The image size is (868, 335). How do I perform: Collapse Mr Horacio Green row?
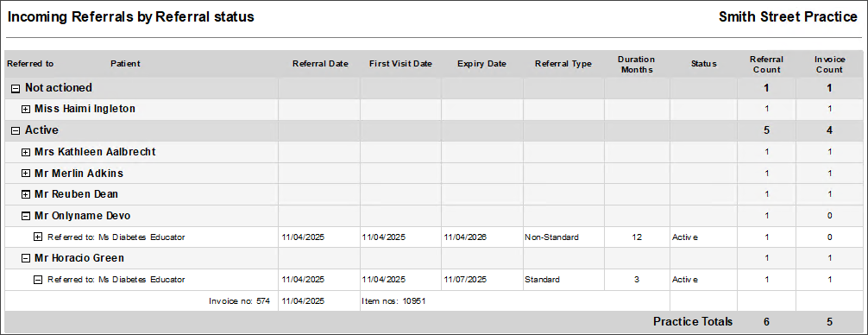pos(26,258)
